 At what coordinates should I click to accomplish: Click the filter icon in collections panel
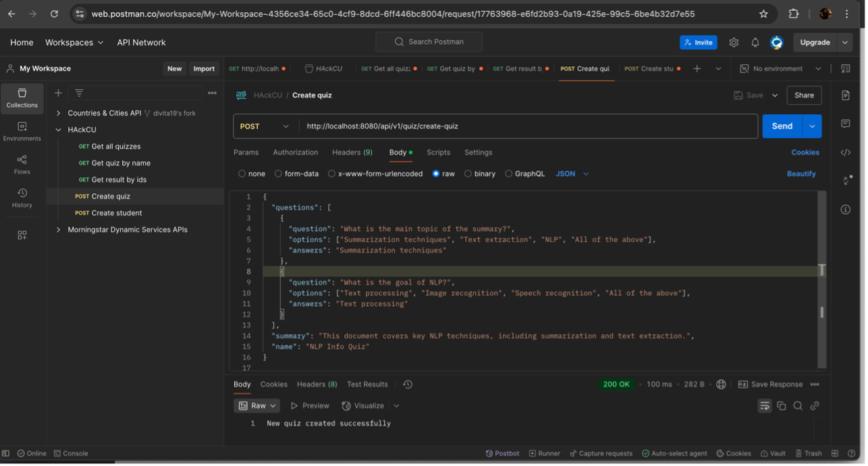point(79,93)
